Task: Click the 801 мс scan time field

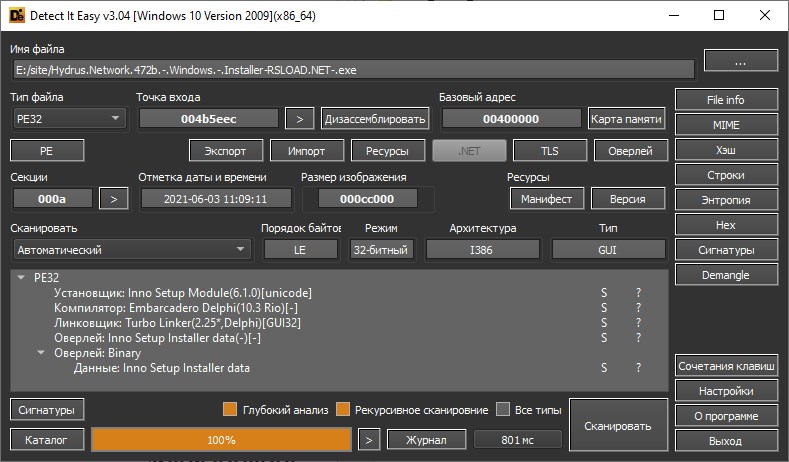Action: coord(517,440)
